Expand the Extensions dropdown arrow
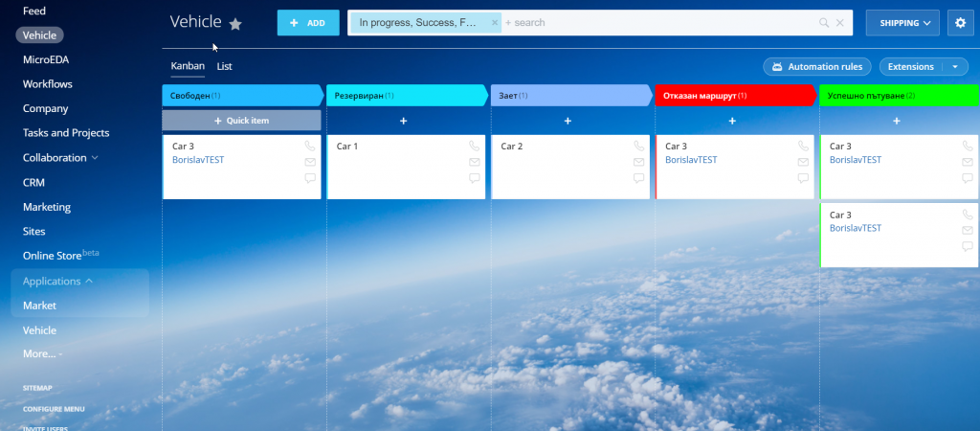 (x=954, y=67)
